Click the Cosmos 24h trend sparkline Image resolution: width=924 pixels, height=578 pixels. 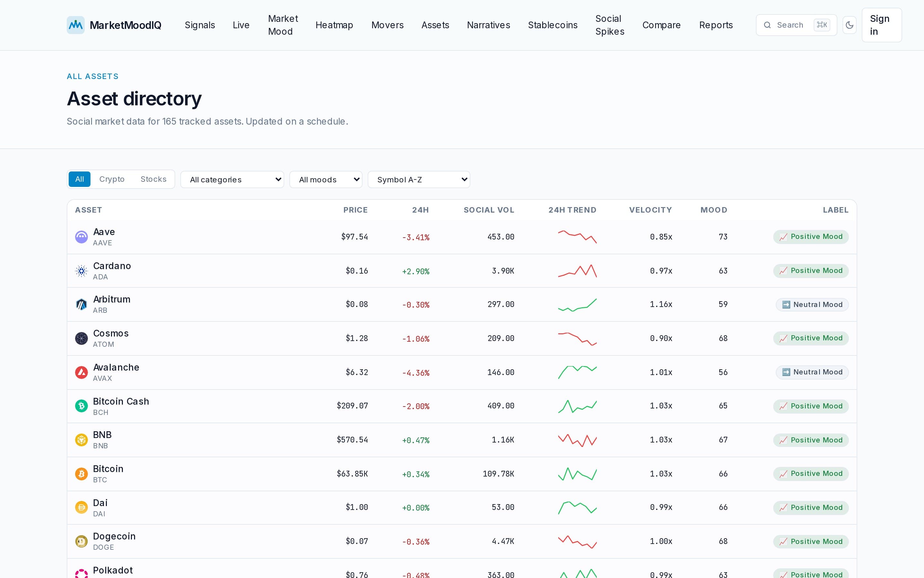tap(577, 339)
